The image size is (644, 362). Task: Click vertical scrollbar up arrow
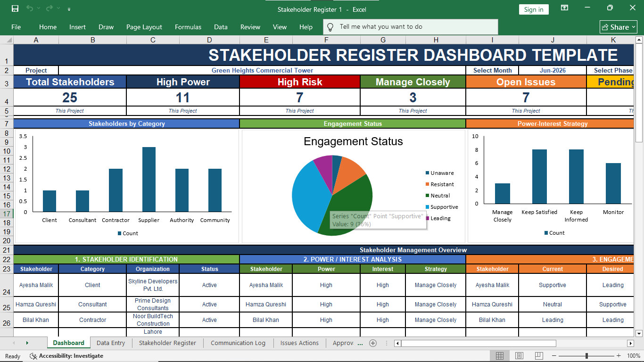click(639, 40)
